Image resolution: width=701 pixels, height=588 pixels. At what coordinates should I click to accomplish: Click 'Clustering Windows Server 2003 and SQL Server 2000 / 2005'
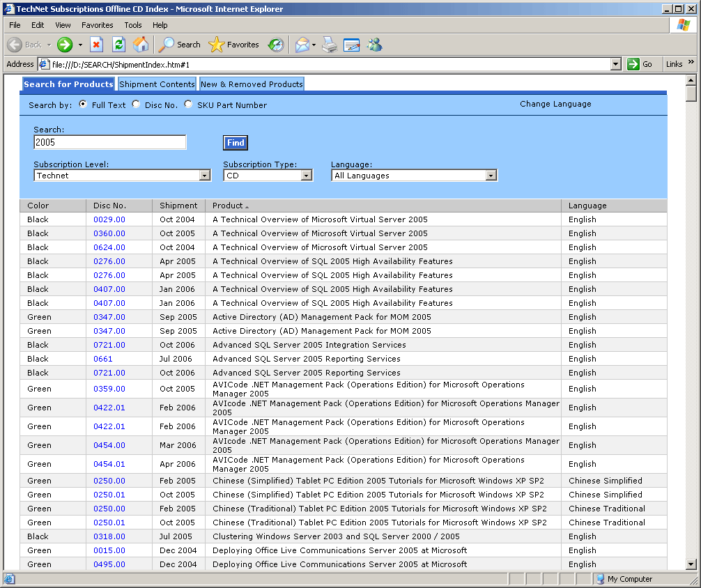tap(336, 536)
